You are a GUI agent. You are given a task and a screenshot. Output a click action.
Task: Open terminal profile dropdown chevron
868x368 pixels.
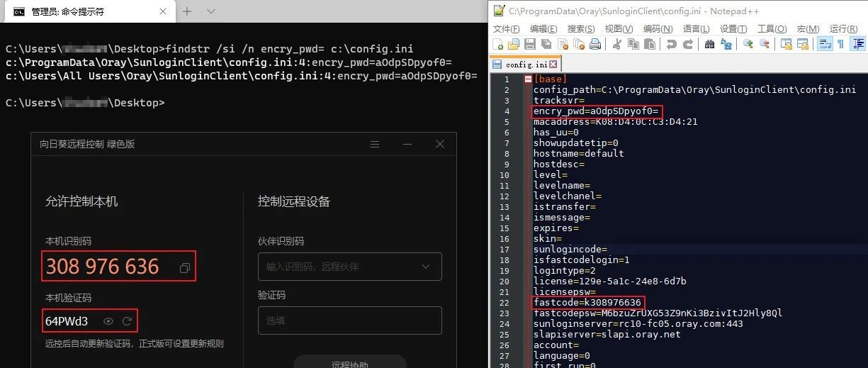click(x=210, y=11)
